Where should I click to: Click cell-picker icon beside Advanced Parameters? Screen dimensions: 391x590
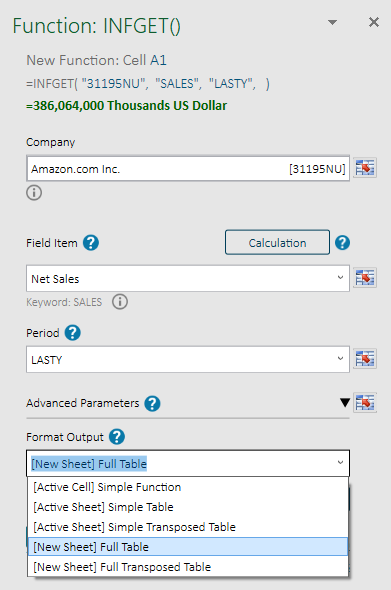pyautogui.click(x=365, y=403)
